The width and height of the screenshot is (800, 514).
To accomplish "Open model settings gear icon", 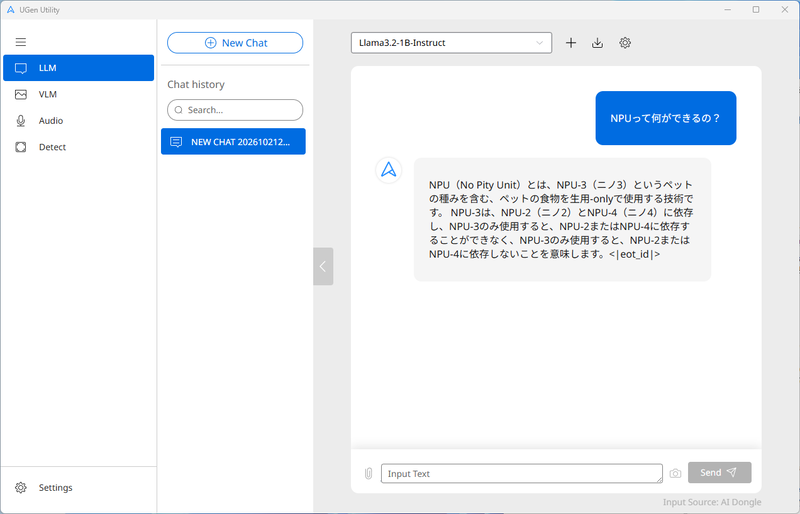I will click(625, 43).
